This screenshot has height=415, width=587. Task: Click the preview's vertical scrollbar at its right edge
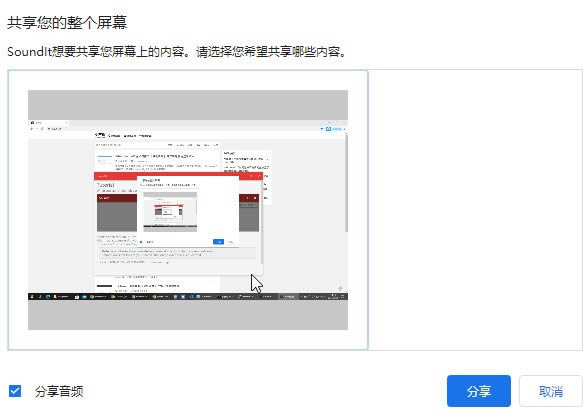tap(346, 183)
